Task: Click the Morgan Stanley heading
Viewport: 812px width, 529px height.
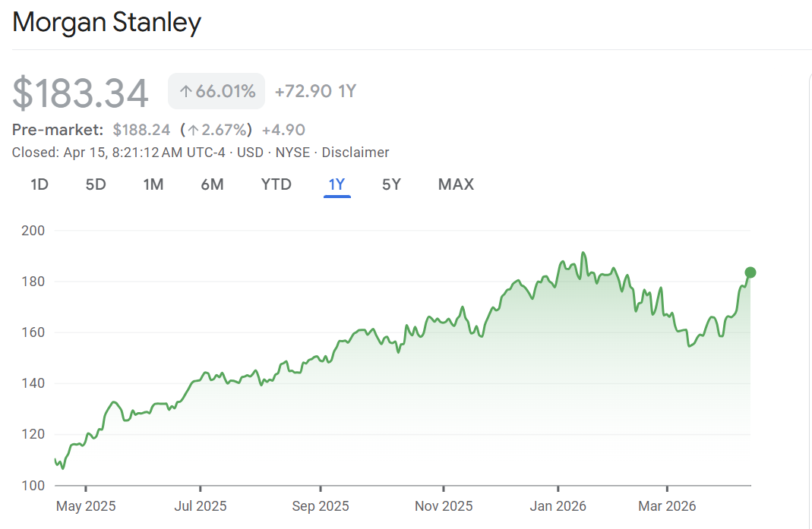Action: pyautogui.click(x=107, y=22)
